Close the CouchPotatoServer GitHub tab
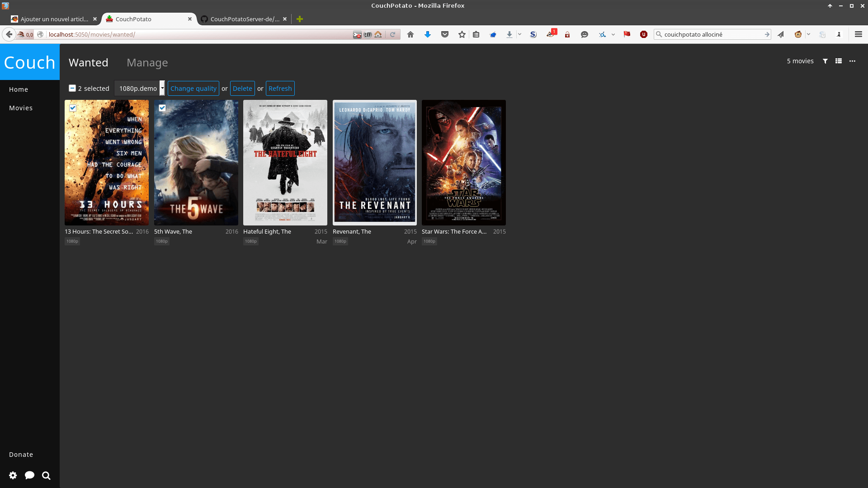The height and width of the screenshot is (488, 868). point(285,19)
